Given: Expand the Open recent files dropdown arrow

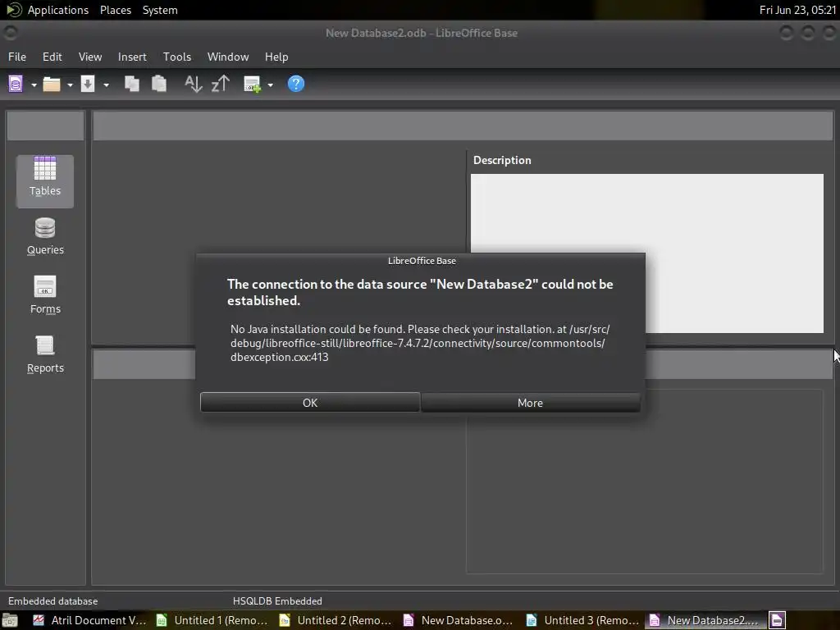Looking at the screenshot, I should [70, 84].
